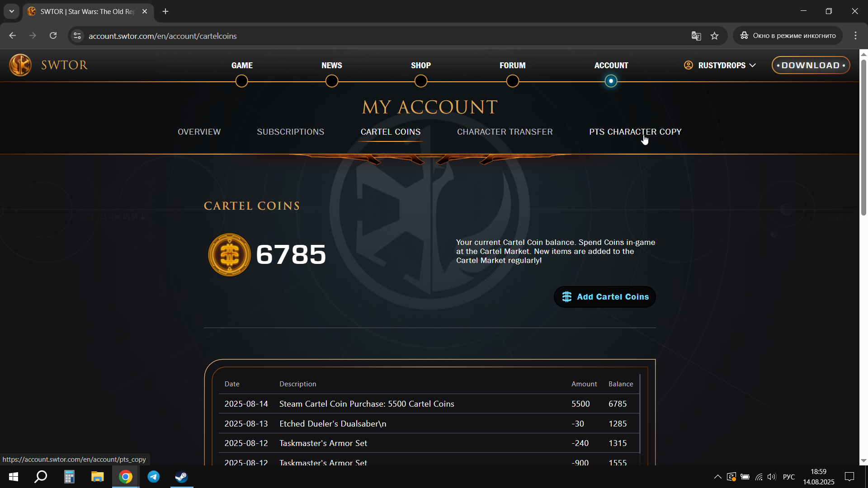Close the SWTOR browser tab
Image resolution: width=868 pixels, height=488 pixels.
click(x=145, y=11)
